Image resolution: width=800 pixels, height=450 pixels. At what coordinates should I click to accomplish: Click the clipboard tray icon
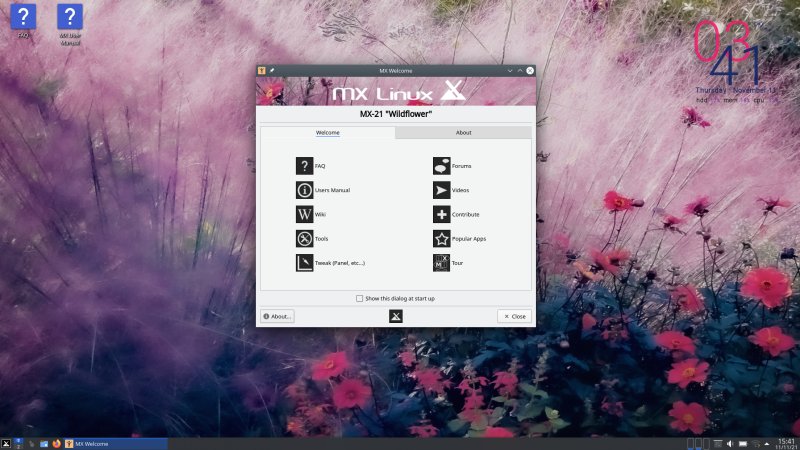718,444
